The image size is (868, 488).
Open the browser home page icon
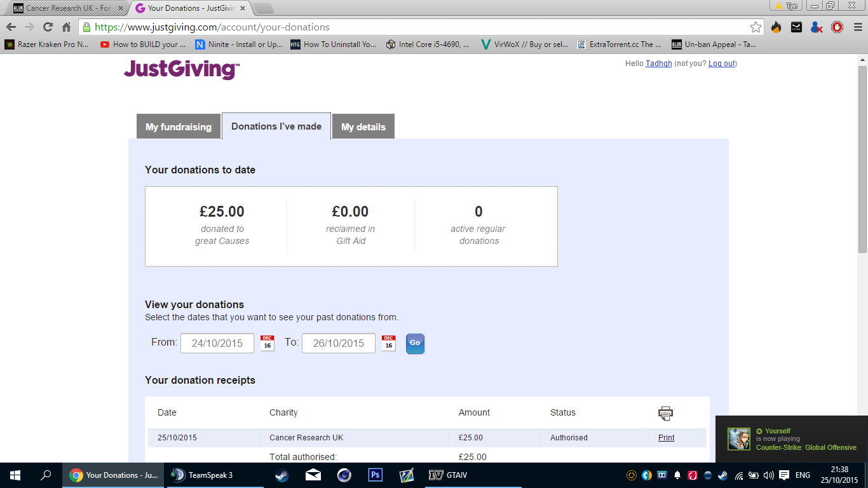click(x=66, y=27)
